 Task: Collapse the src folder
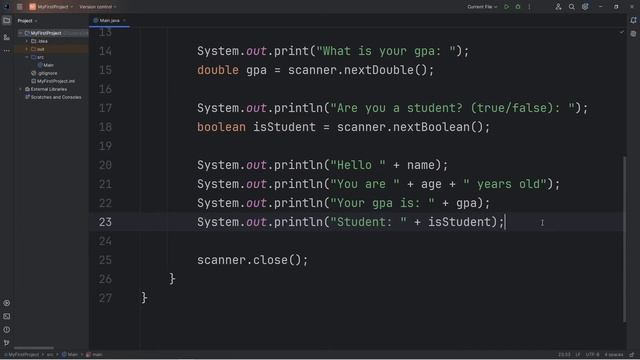click(27, 57)
